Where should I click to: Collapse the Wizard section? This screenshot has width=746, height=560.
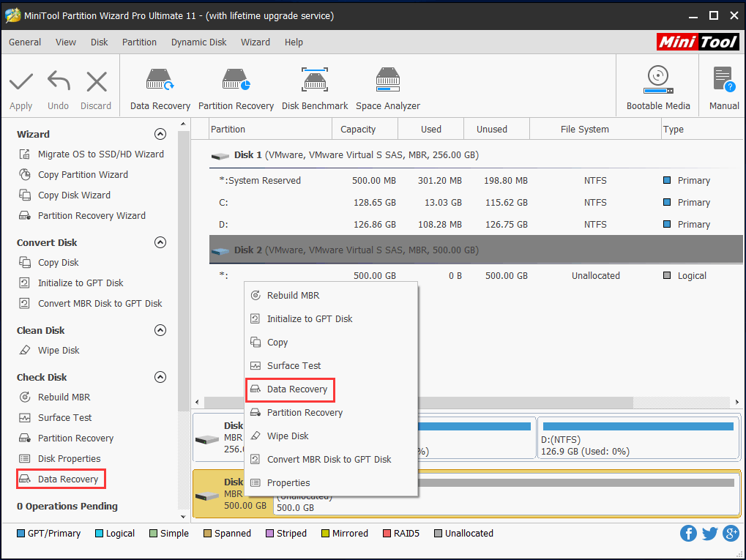click(160, 134)
